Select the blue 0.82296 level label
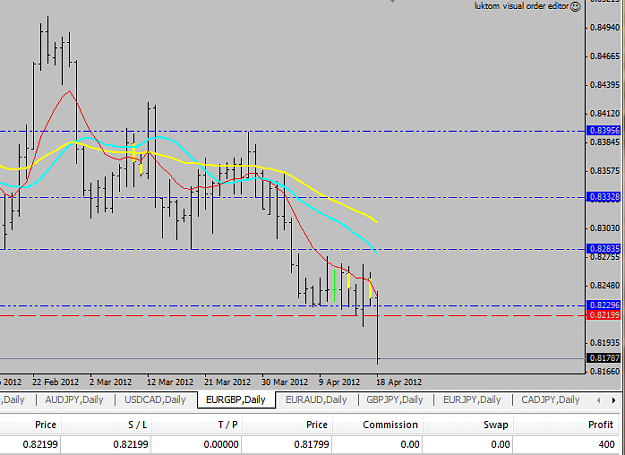 pos(604,305)
